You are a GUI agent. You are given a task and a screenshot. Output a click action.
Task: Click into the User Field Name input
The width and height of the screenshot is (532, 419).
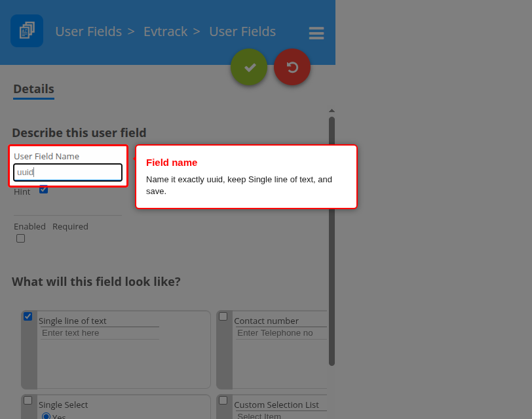pyautogui.click(x=68, y=172)
